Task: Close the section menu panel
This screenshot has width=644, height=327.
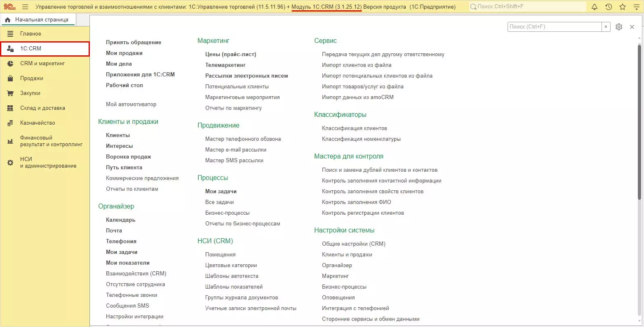Action: pyautogui.click(x=632, y=27)
